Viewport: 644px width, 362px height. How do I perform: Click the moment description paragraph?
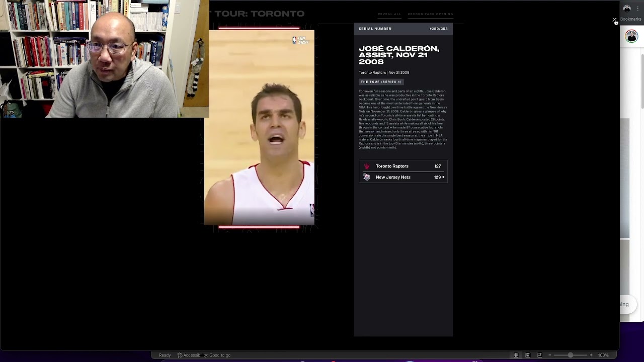pyautogui.click(x=403, y=119)
